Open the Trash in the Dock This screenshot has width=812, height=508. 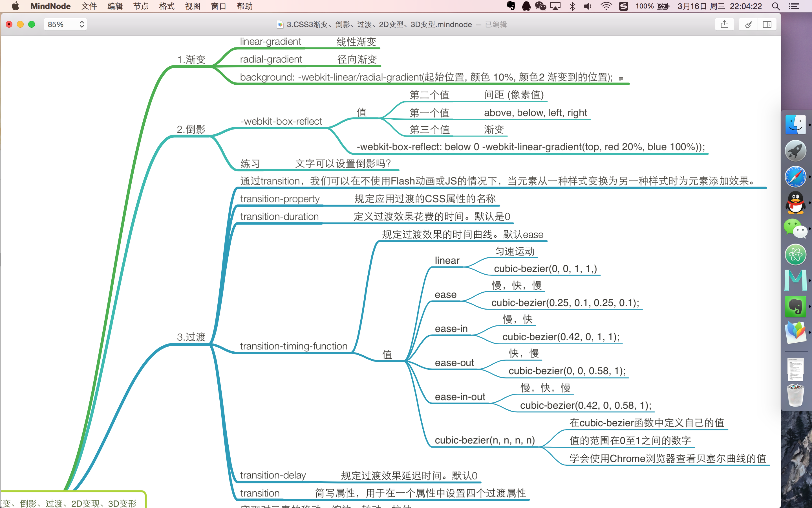pos(796,395)
